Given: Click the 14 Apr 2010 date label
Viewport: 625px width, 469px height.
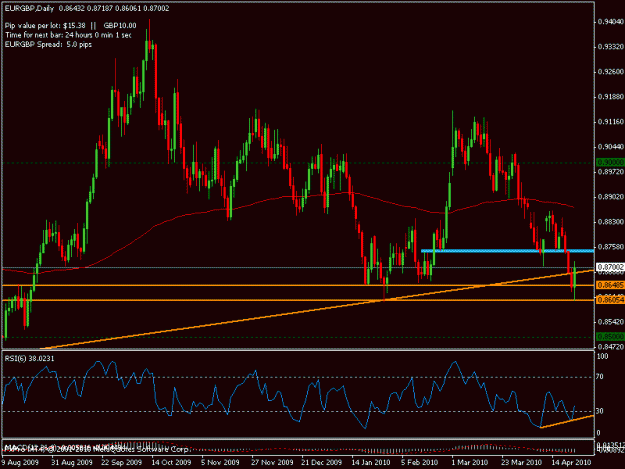Looking at the screenshot, I should 570,463.
